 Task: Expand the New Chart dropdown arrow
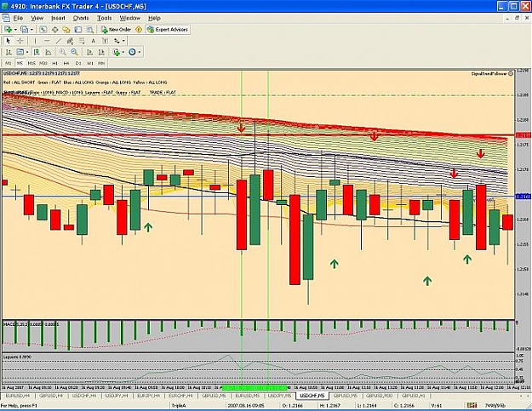click(x=15, y=30)
